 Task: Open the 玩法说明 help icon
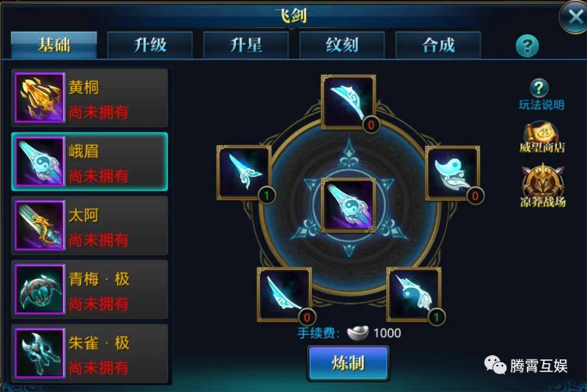pyautogui.click(x=539, y=88)
